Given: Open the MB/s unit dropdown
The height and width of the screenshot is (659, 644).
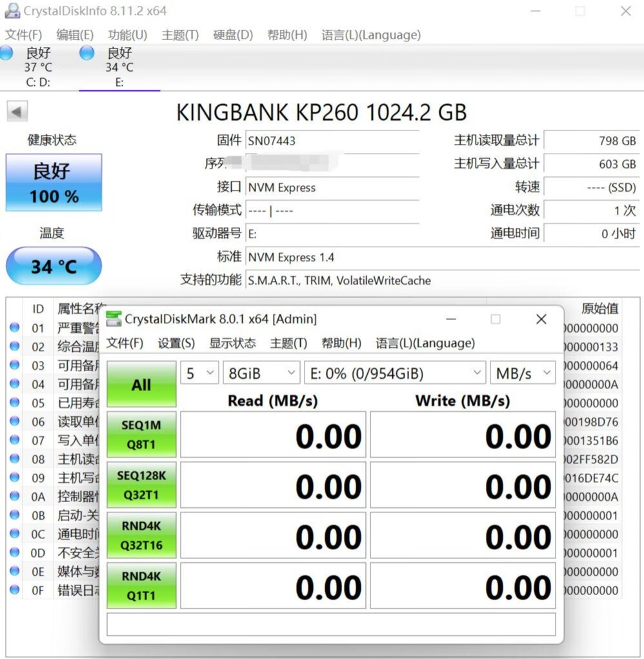Looking at the screenshot, I should click(x=523, y=372).
